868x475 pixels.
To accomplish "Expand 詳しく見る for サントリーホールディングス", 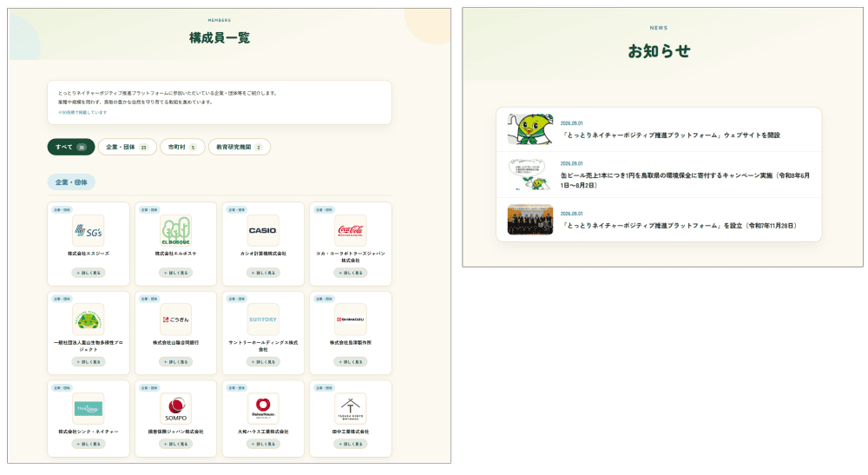I will [263, 361].
